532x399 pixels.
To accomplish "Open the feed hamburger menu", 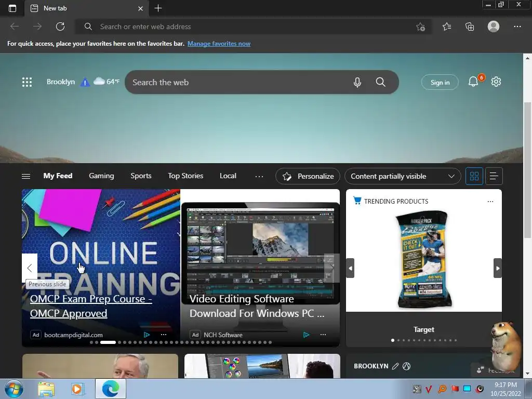I will coord(26,176).
